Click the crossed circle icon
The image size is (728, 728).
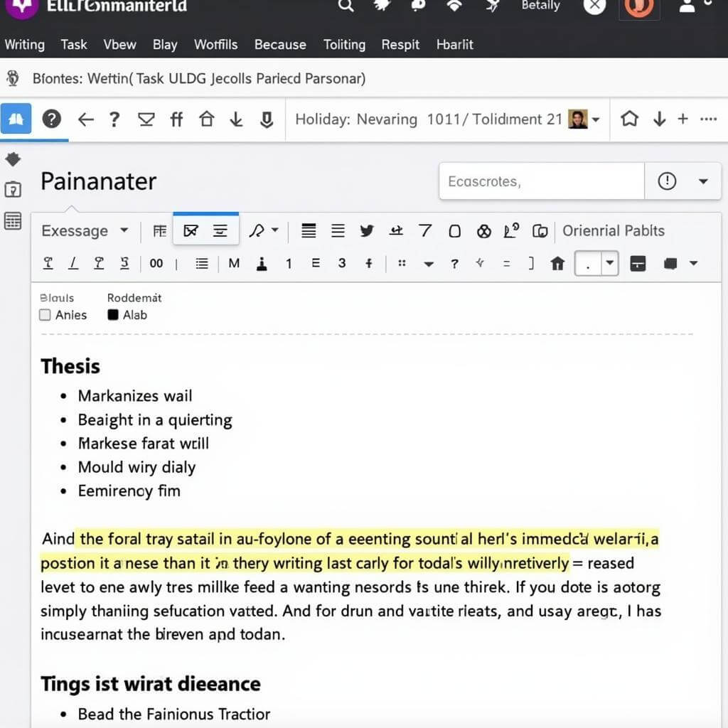[x=483, y=231]
